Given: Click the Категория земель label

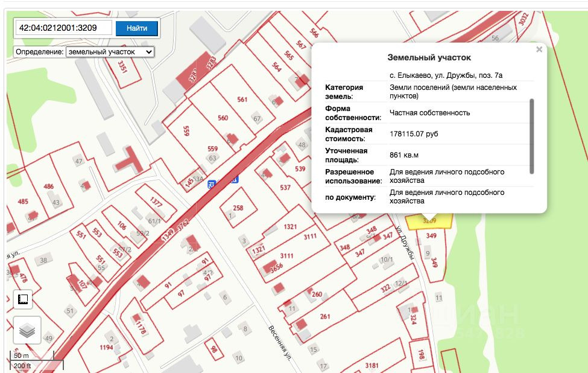Looking at the screenshot, I should tap(344, 92).
